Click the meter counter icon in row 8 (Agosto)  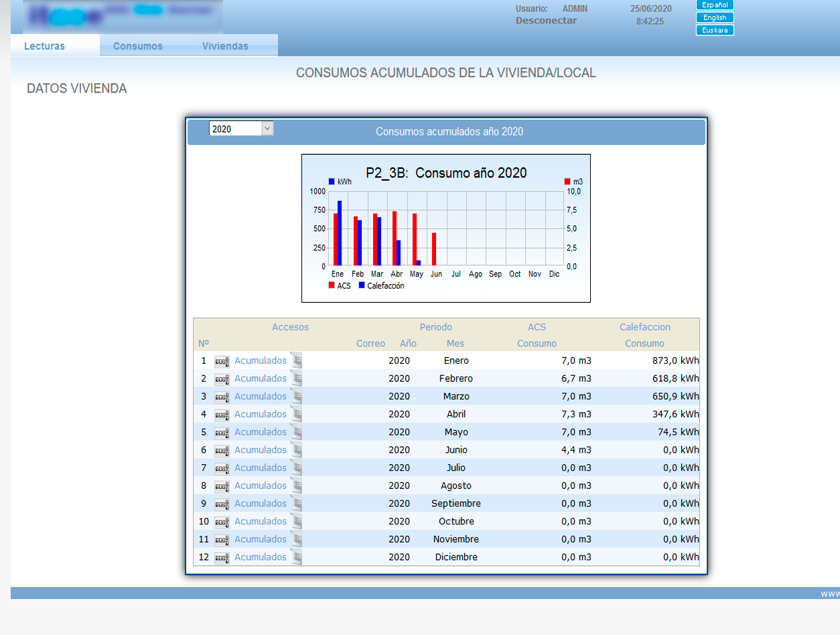pos(222,486)
